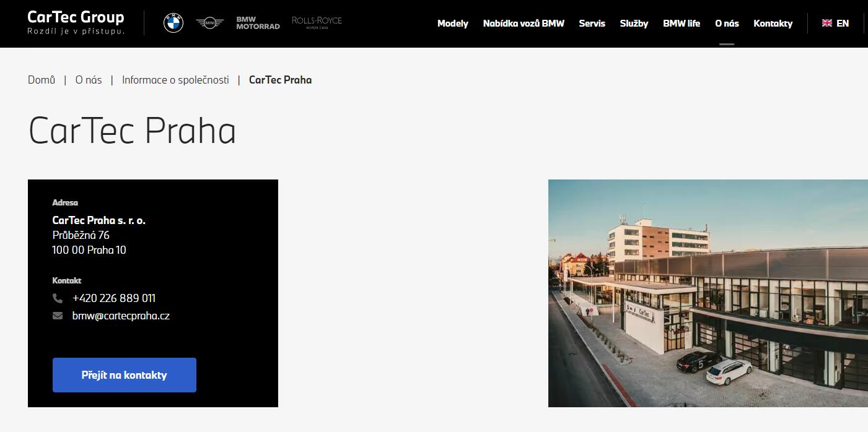Open the BMW brand roundel icon
Screen dimensions: 868x432
point(173,23)
